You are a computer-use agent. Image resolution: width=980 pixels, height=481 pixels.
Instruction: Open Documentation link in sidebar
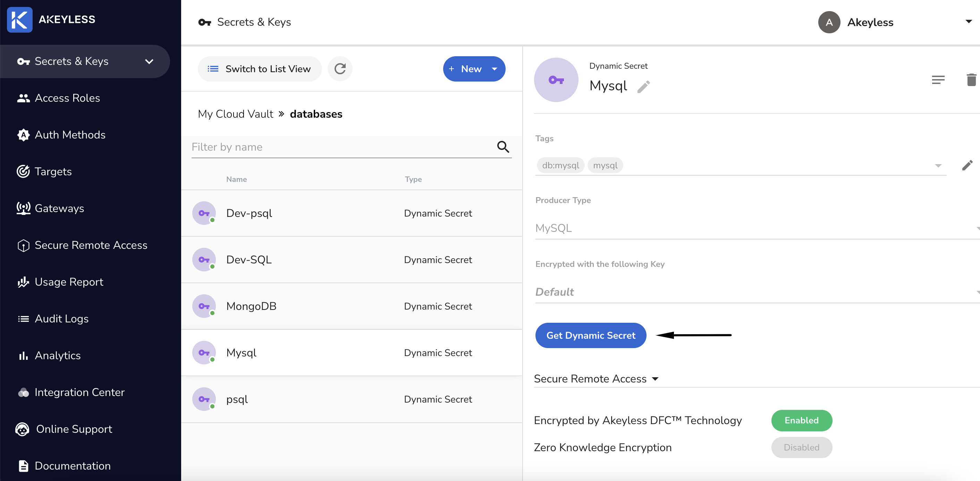[64, 466]
